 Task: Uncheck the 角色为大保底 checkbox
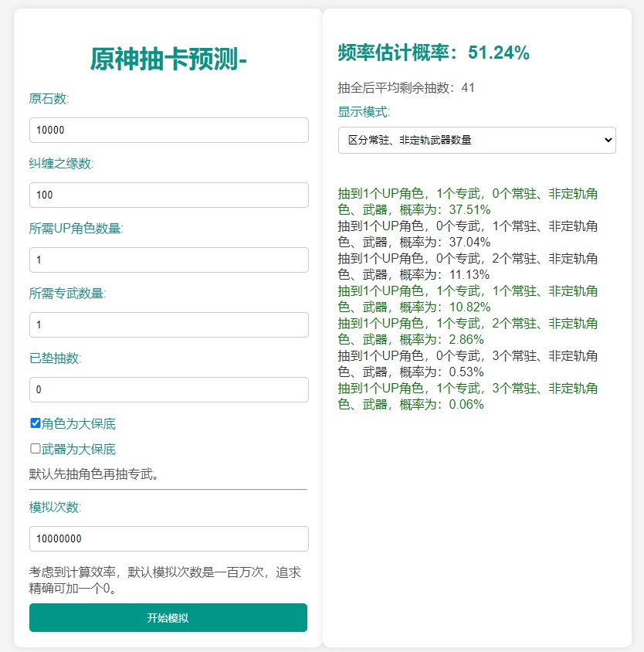coord(36,423)
